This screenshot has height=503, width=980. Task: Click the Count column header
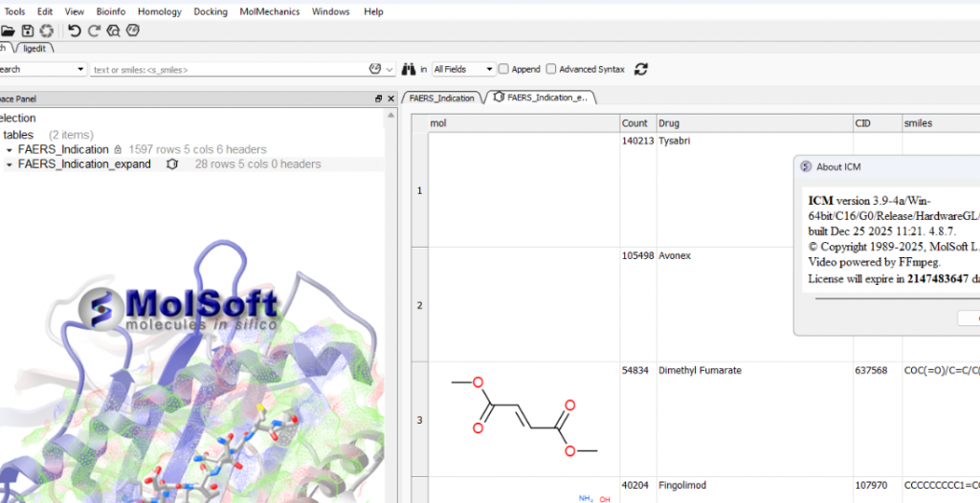pyautogui.click(x=635, y=123)
